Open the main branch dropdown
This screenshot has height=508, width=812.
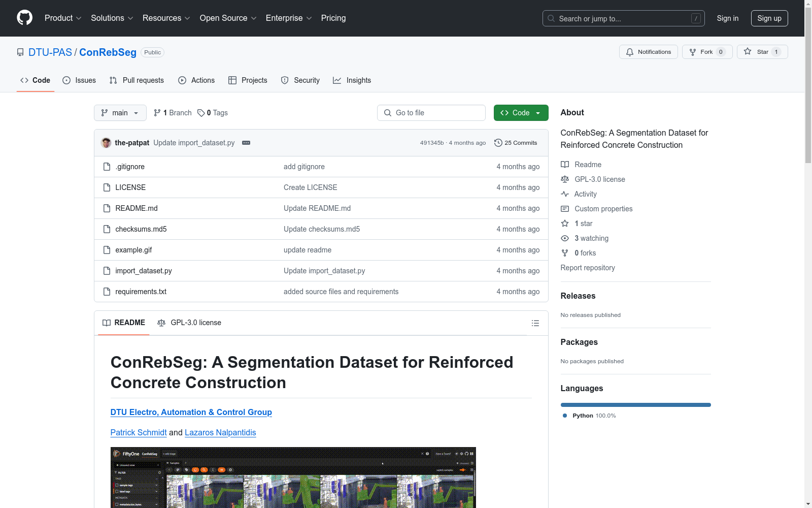(x=120, y=113)
